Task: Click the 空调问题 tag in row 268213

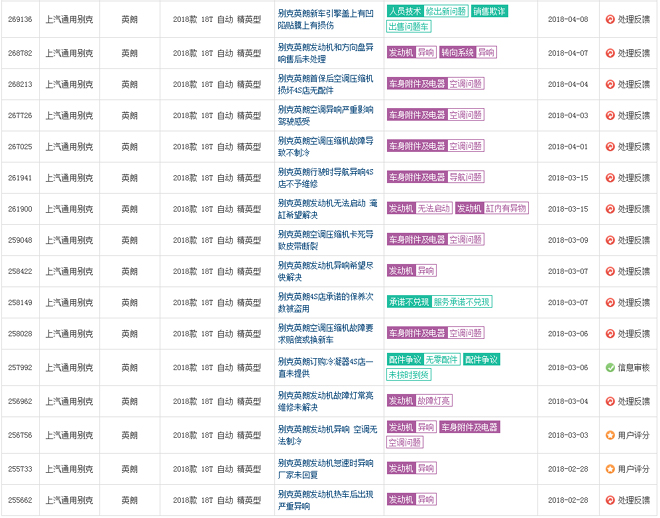Action: click(466, 84)
